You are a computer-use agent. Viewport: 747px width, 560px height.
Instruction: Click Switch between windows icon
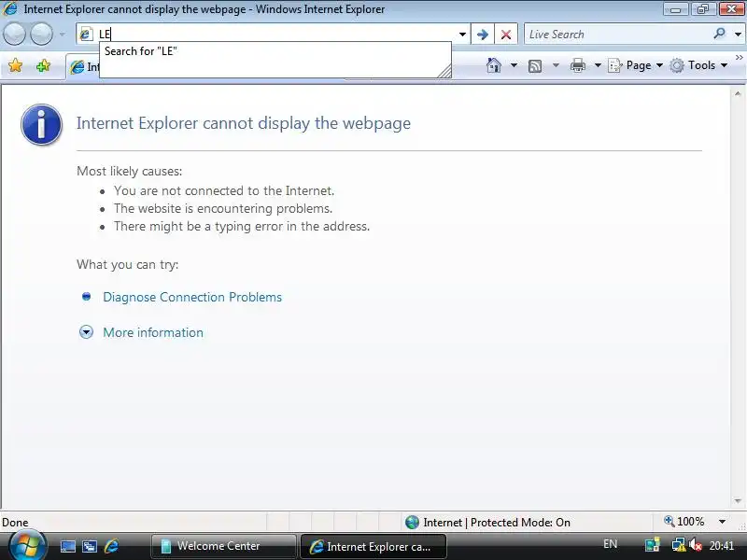point(90,546)
